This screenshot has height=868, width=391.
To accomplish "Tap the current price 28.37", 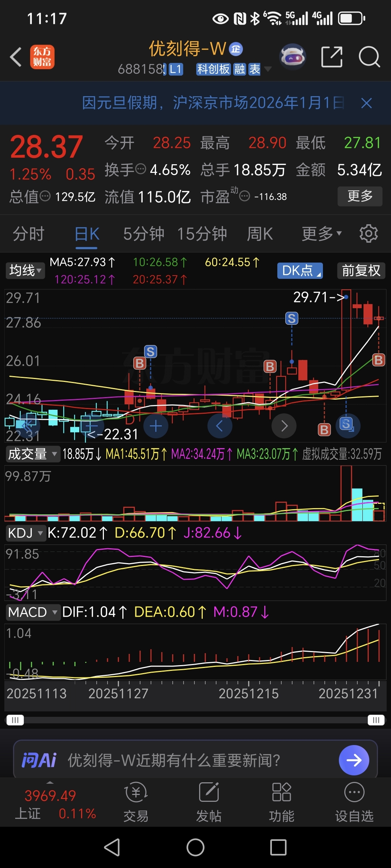I will (46, 147).
